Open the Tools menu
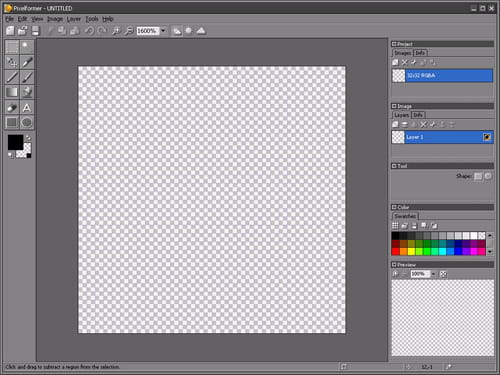Screen dimensions: 500x375 click(x=92, y=19)
